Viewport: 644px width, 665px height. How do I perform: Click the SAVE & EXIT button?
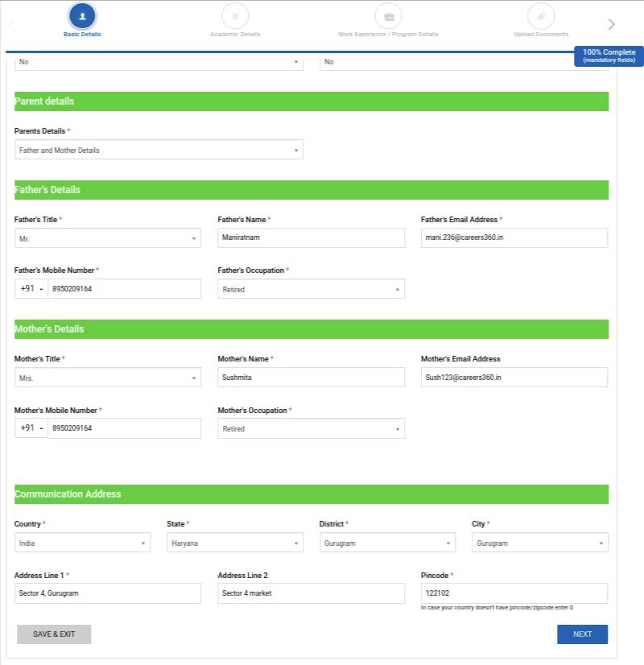[x=53, y=634]
